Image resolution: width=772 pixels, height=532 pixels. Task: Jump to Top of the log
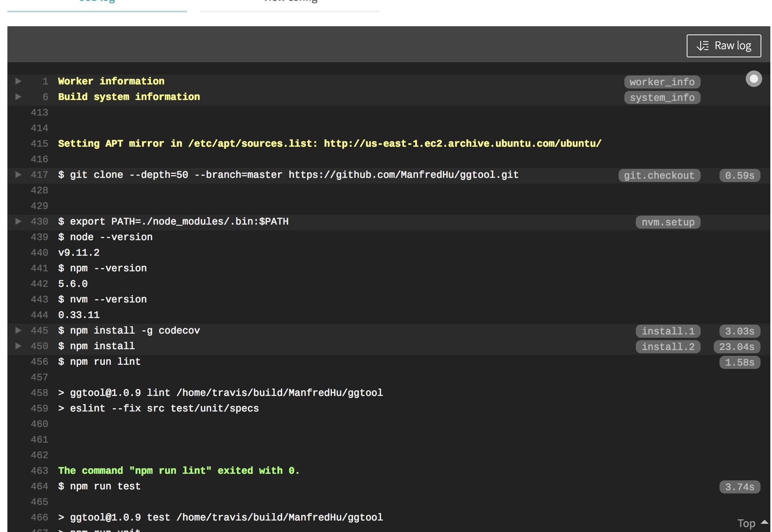click(752, 523)
